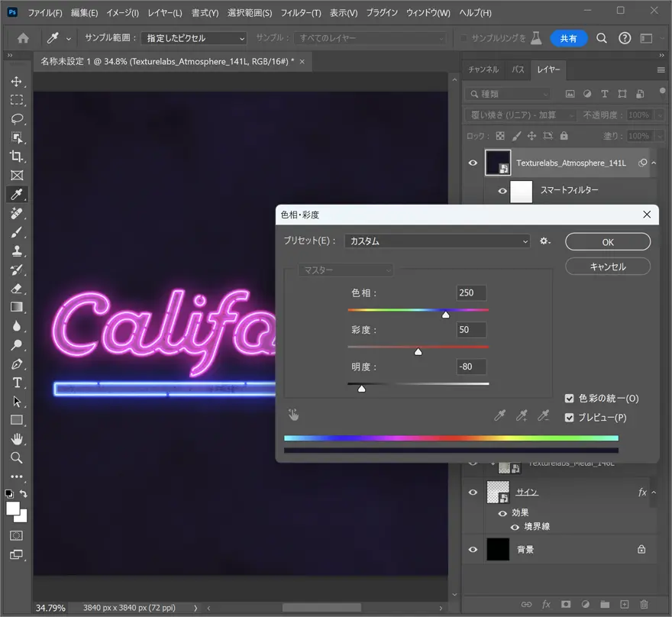Open the ウィンドウ(W) menu

pos(428,13)
